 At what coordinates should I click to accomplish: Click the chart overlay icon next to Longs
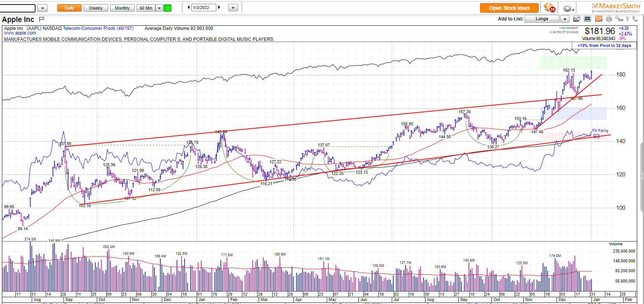[577, 19]
